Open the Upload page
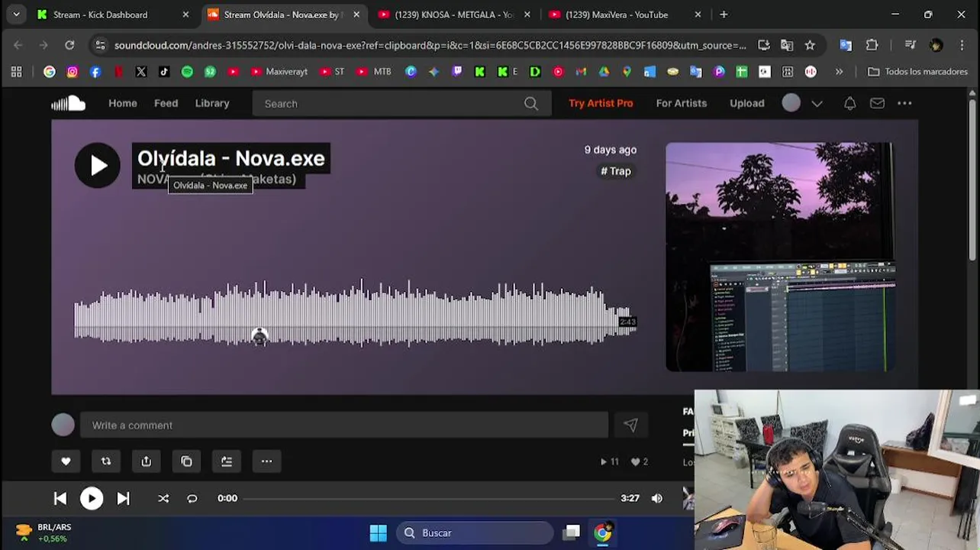This screenshot has width=980, height=550. pos(746,103)
